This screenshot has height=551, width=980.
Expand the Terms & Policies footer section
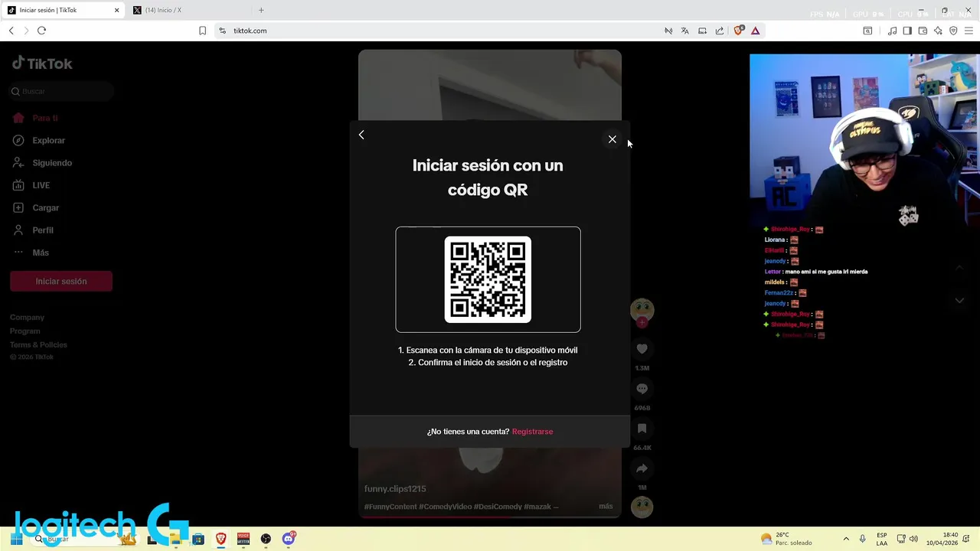[38, 344]
